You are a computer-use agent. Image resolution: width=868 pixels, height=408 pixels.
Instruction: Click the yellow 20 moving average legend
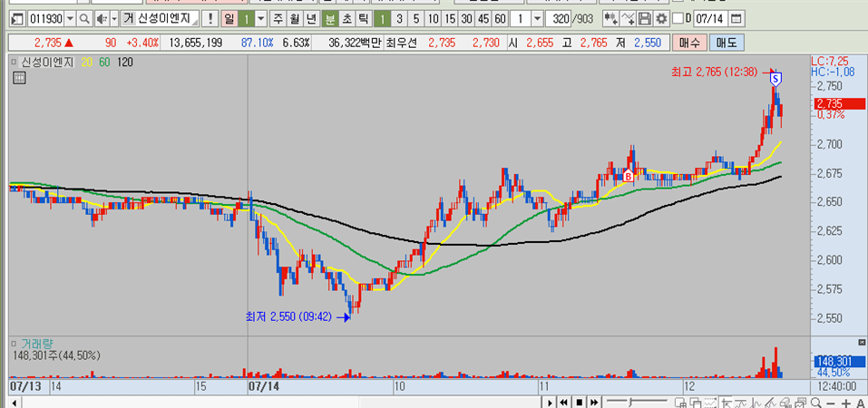point(87,62)
